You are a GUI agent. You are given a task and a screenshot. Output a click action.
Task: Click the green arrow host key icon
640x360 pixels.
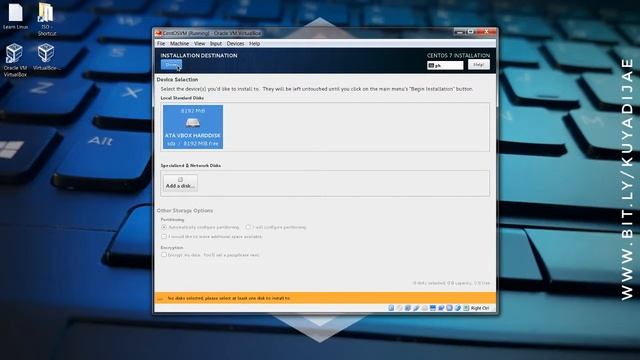pyautogui.click(x=466, y=308)
